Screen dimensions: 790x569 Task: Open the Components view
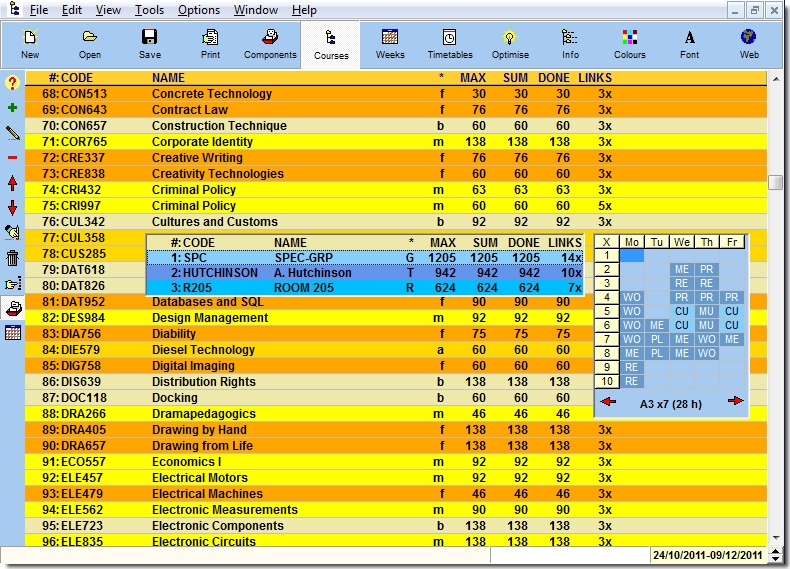pyautogui.click(x=270, y=44)
